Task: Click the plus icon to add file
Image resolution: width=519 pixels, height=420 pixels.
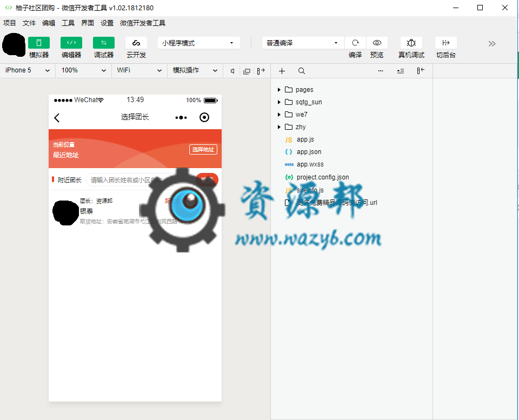Action: tap(282, 71)
